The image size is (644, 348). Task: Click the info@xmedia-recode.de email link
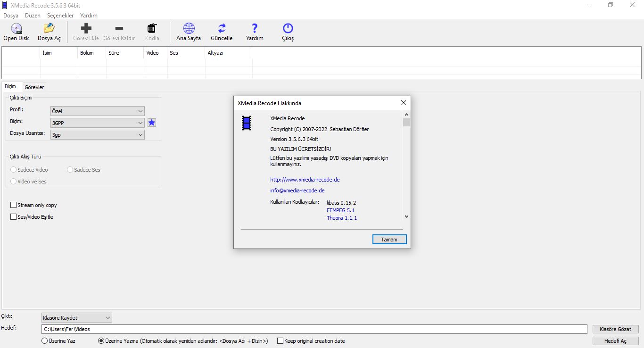297,191
